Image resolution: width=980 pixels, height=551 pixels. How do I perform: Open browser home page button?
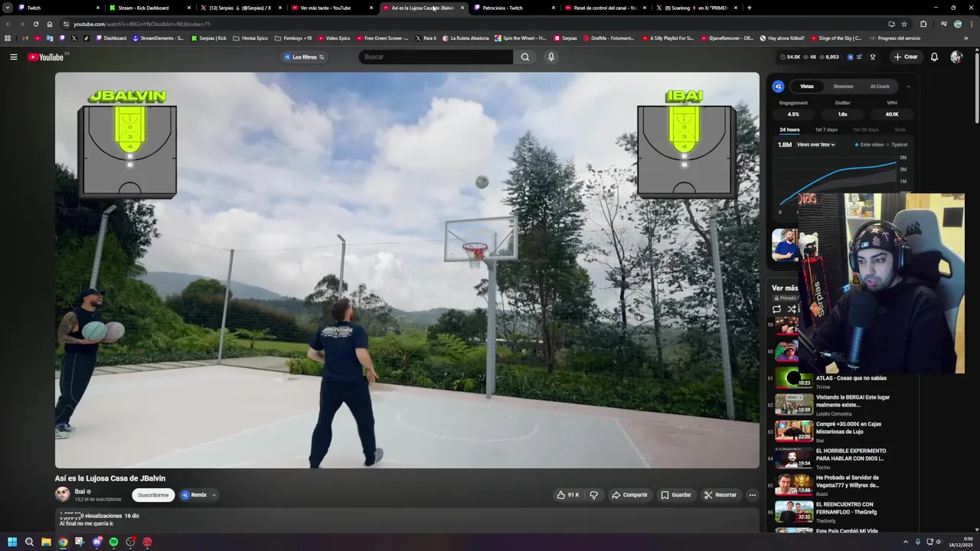tap(50, 24)
